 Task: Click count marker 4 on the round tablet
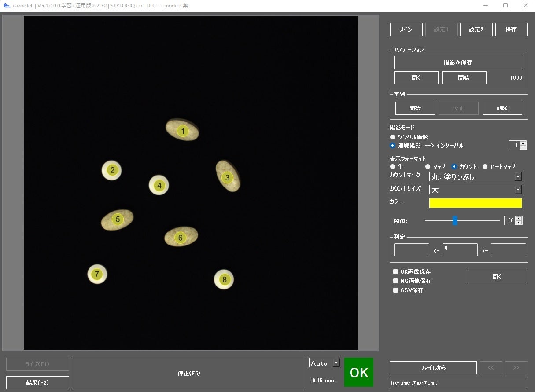tap(159, 186)
